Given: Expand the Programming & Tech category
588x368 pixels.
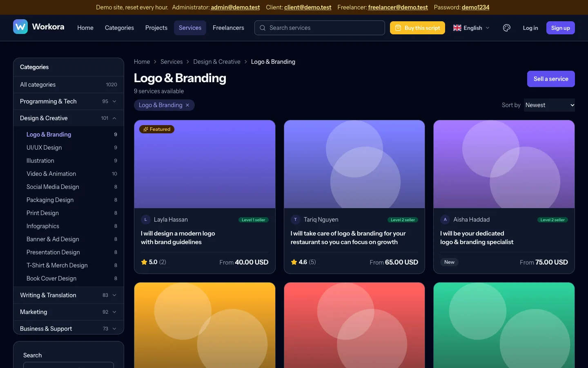Looking at the screenshot, I should [114, 101].
